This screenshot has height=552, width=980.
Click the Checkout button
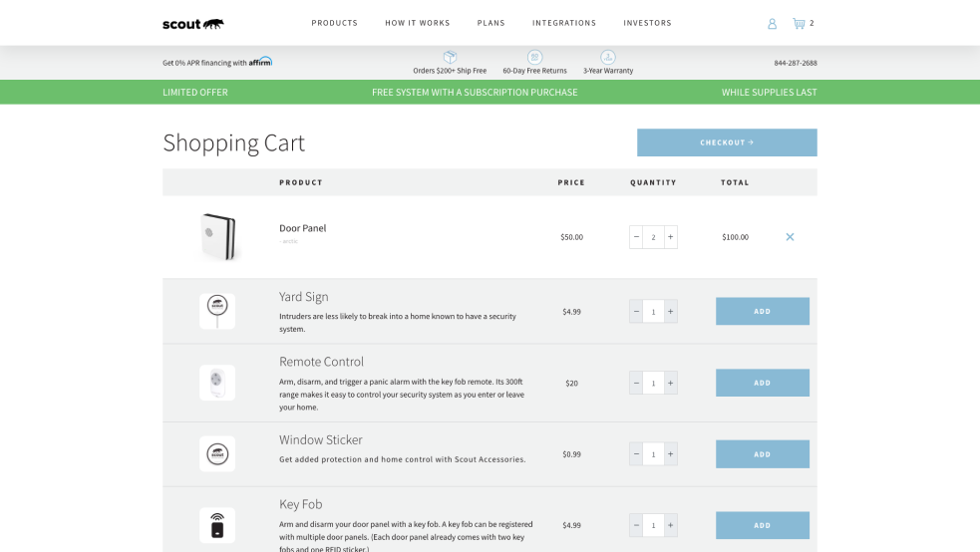[727, 142]
